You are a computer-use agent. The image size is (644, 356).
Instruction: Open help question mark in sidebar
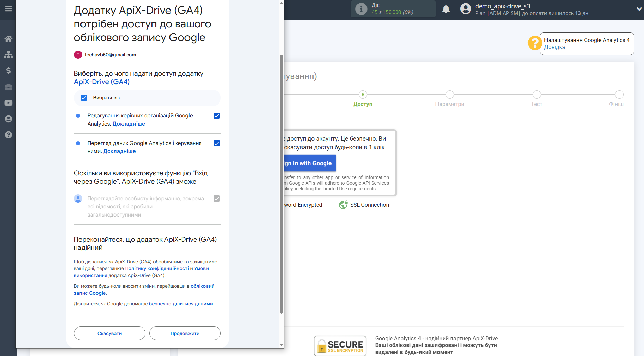pyautogui.click(x=8, y=135)
